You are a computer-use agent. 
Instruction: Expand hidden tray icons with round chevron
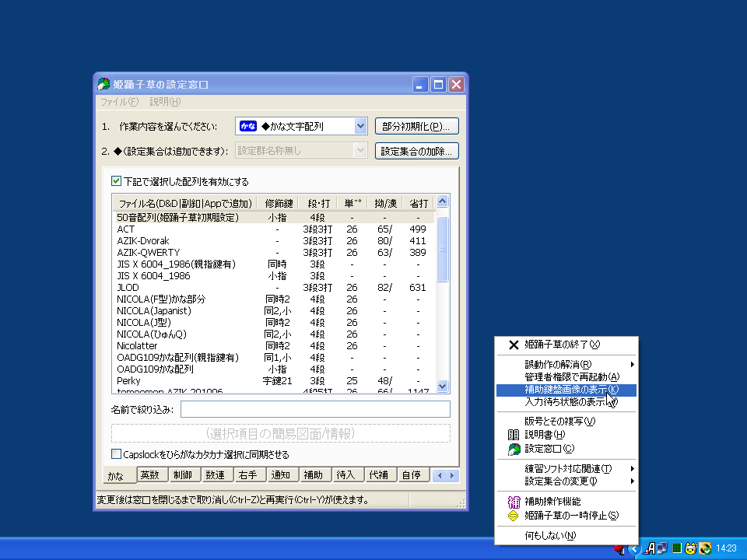click(634, 549)
